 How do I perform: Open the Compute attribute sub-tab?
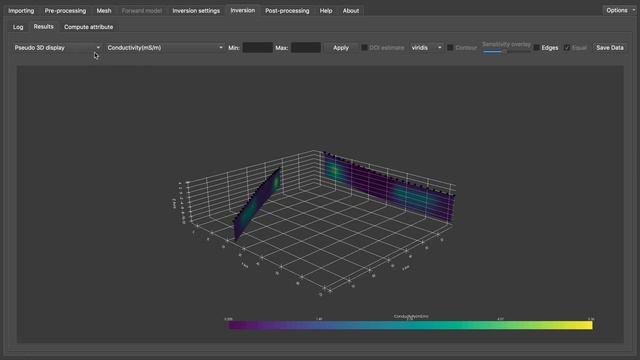[89, 27]
